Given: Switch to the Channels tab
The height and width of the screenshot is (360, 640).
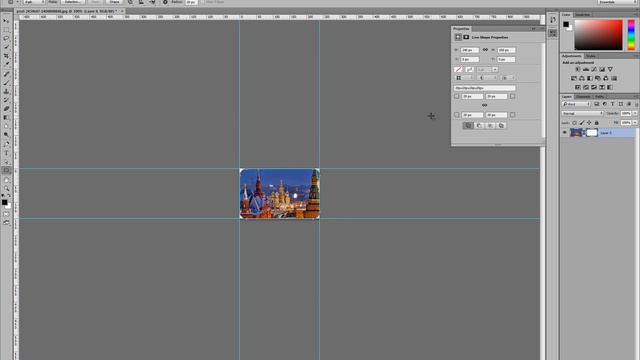Looking at the screenshot, I should 583,97.
